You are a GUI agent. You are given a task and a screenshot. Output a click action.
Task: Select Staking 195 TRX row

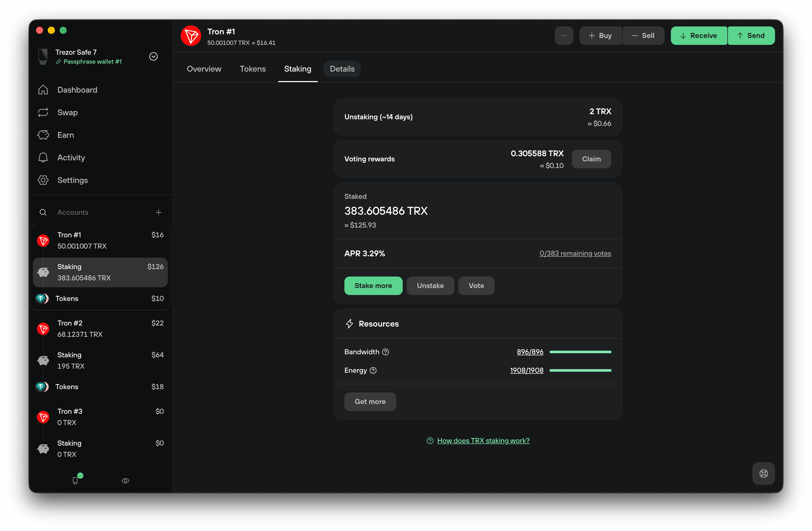(100, 360)
